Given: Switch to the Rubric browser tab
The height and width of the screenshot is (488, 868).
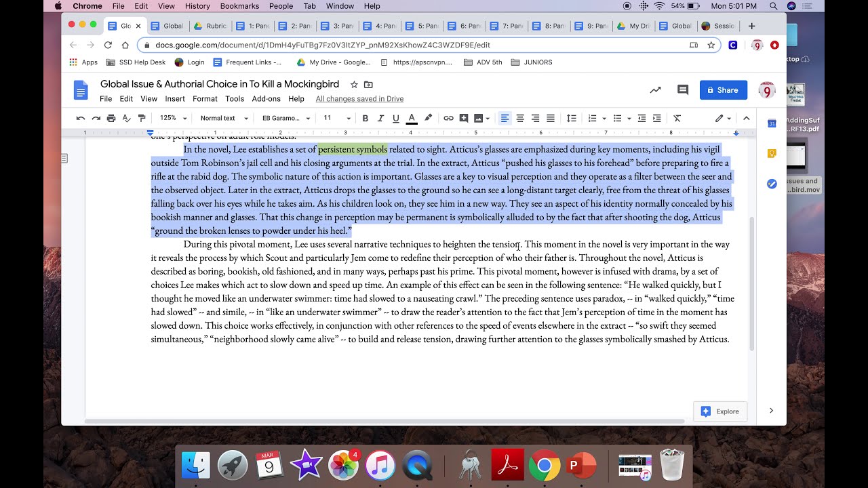Looking at the screenshot, I should (x=210, y=26).
